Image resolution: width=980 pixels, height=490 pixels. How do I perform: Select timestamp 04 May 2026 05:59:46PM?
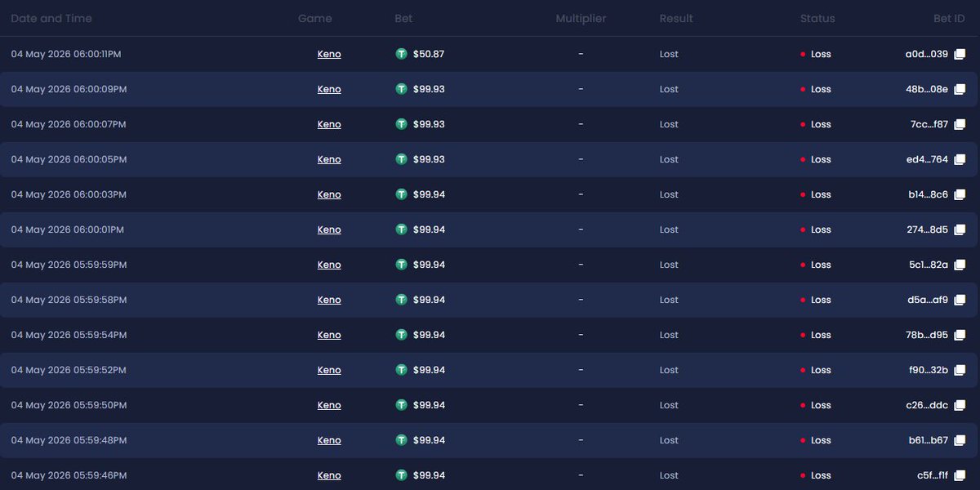[69, 475]
